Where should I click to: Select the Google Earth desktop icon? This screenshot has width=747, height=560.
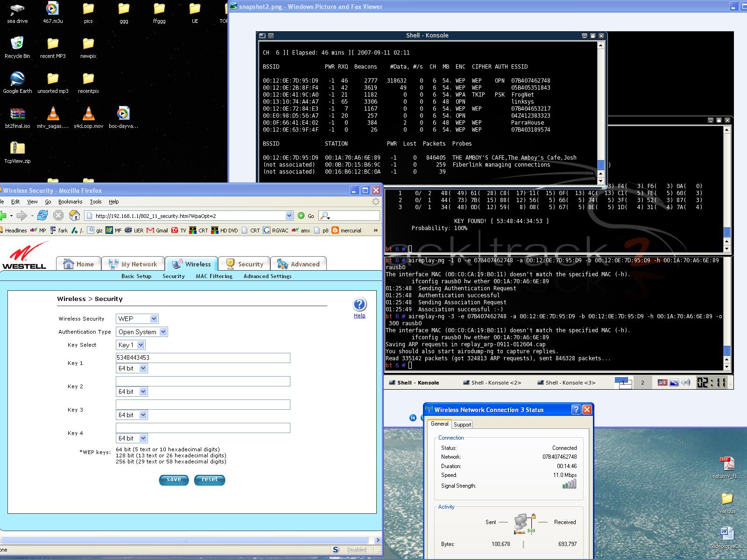tap(17, 83)
